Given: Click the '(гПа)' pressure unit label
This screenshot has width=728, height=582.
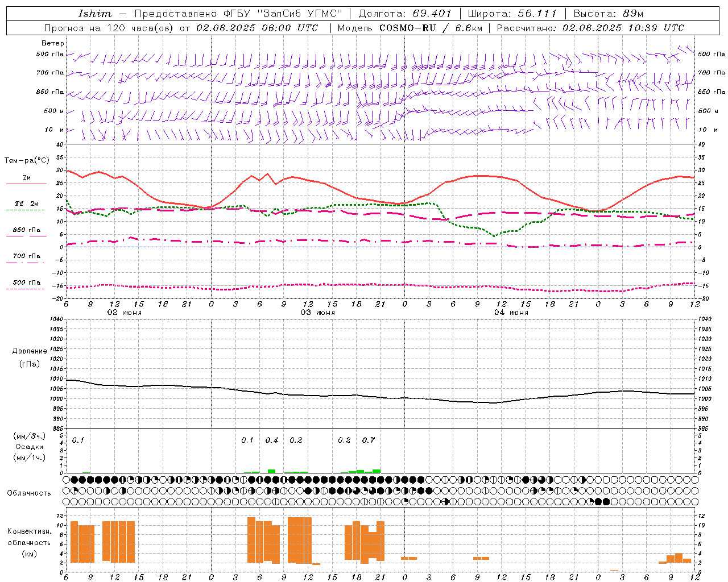Looking at the screenshot, I should [x=30, y=364].
